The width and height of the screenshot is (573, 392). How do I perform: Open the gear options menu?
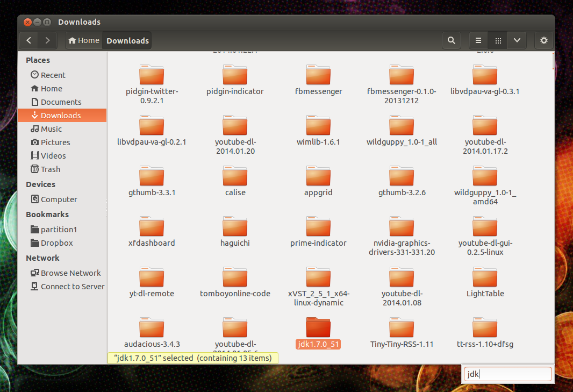coord(543,40)
